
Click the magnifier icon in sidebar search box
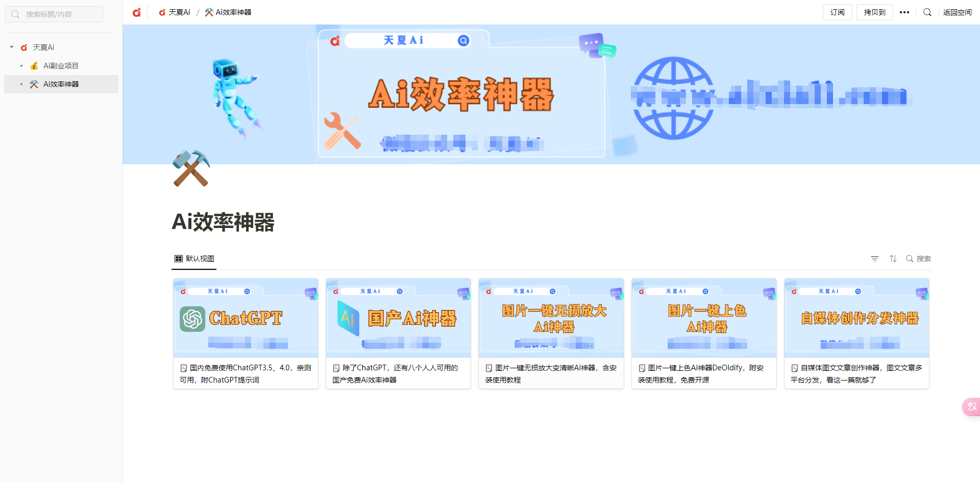point(15,14)
